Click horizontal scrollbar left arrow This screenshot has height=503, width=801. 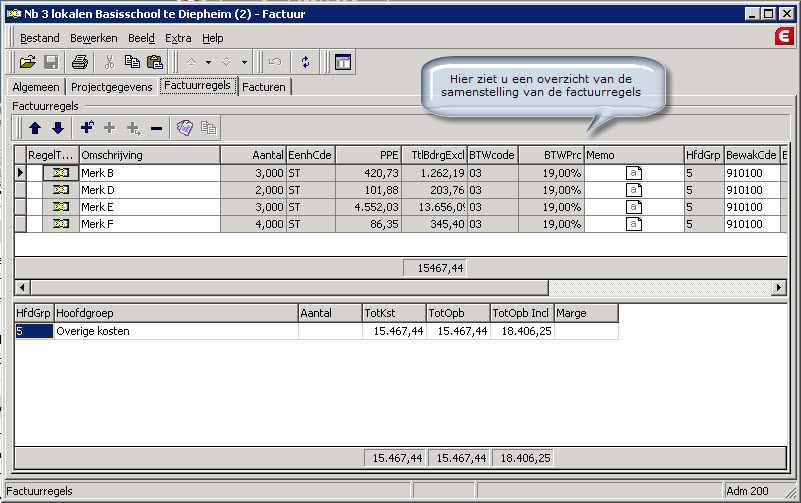coord(22,288)
